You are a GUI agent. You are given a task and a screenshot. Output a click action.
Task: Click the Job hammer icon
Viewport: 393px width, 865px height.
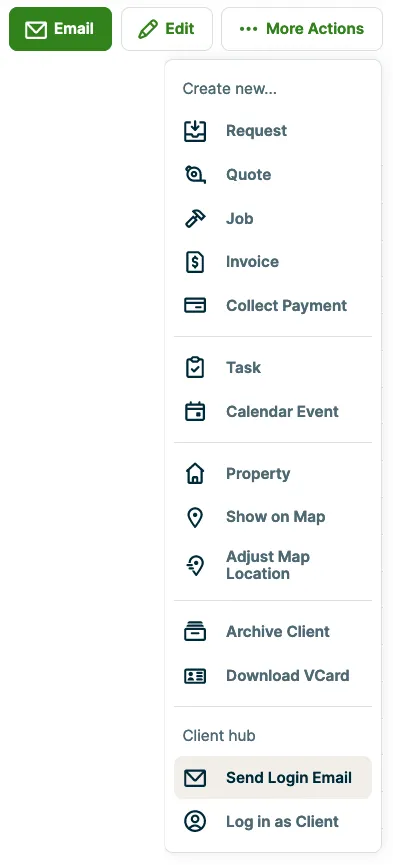195,218
